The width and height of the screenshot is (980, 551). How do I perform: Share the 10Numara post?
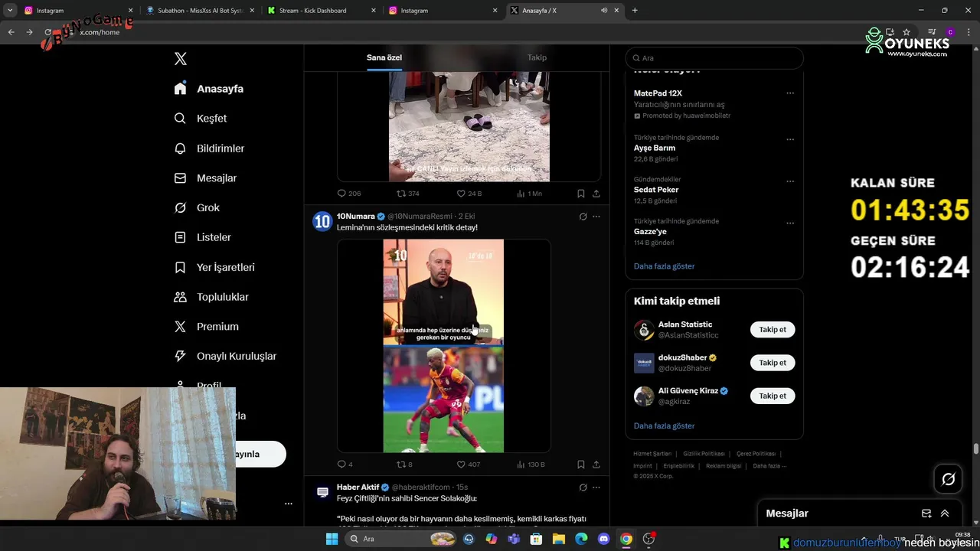coord(596,465)
